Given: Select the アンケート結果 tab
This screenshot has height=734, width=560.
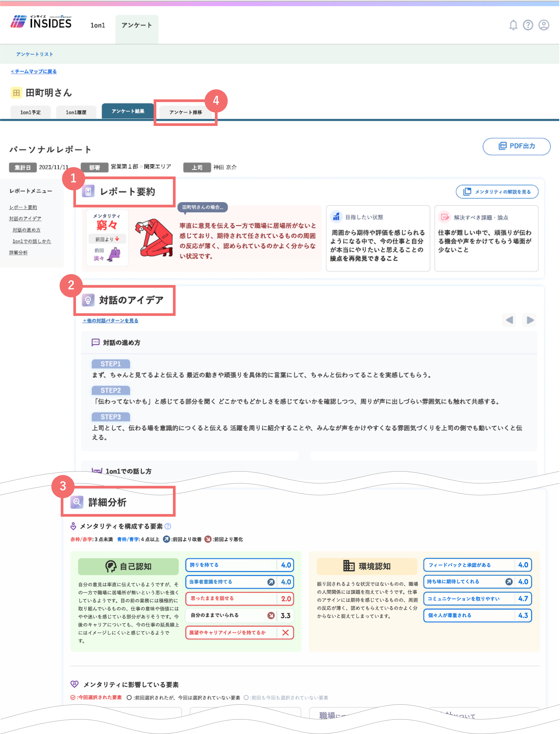Looking at the screenshot, I should point(128,111).
